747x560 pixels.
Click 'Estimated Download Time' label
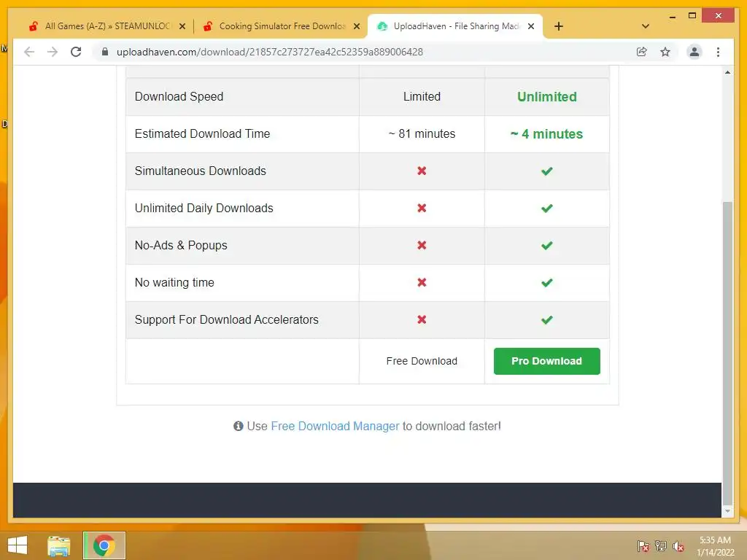203,134
